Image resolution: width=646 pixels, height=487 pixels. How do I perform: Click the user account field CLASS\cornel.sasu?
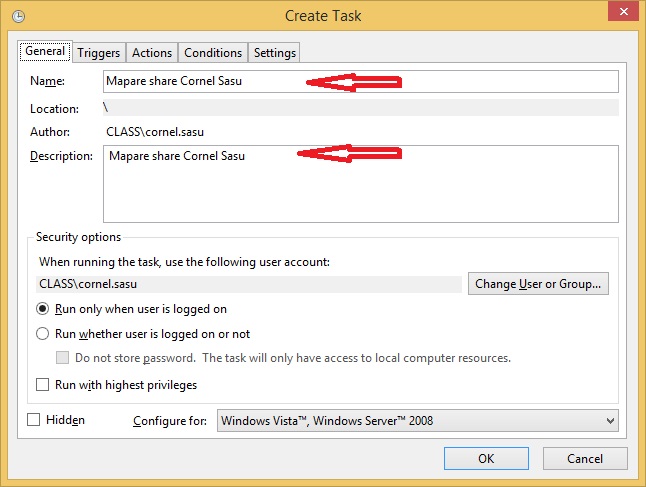pyautogui.click(x=249, y=284)
